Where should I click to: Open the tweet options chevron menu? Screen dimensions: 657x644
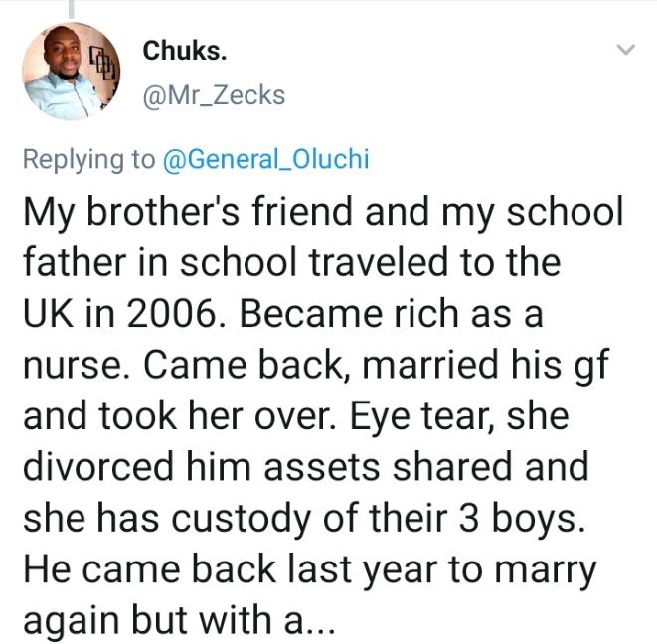tap(625, 50)
